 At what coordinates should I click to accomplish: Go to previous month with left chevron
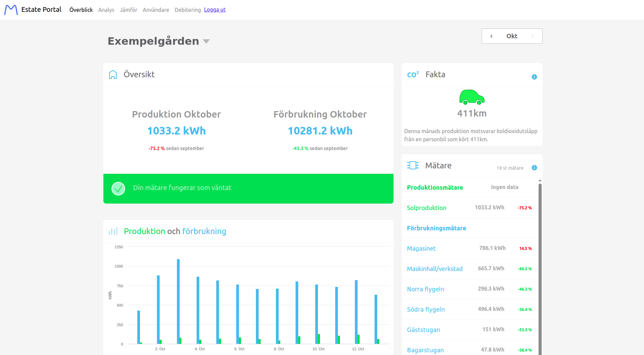(491, 36)
